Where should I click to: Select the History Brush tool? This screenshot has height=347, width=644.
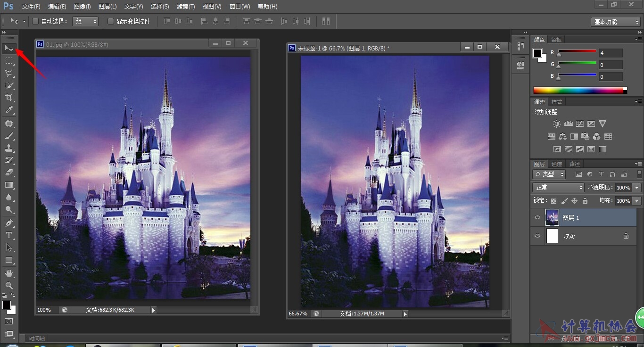click(9, 160)
